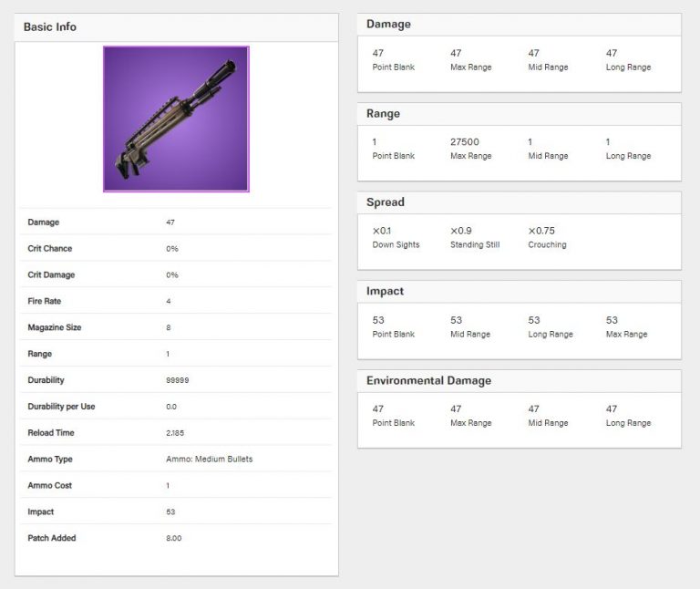This screenshot has width=700, height=589.
Task: Click the Down Sights label in Spread
Action: pyautogui.click(x=396, y=244)
